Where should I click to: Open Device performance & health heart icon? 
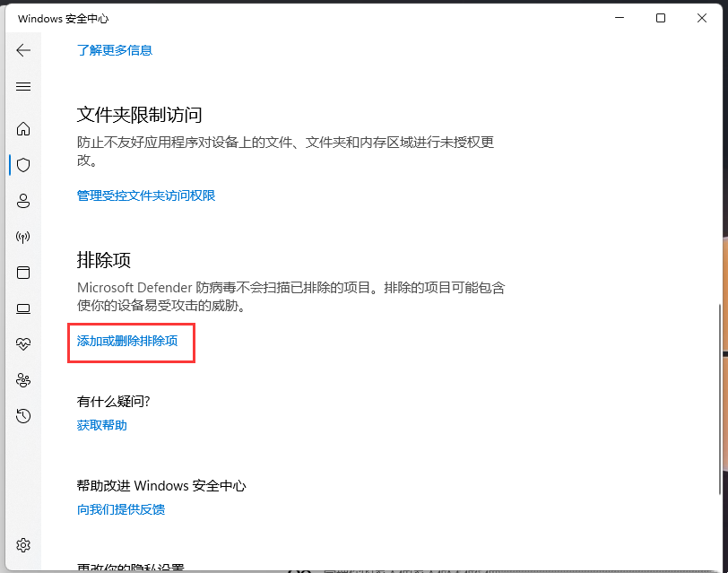click(x=23, y=344)
